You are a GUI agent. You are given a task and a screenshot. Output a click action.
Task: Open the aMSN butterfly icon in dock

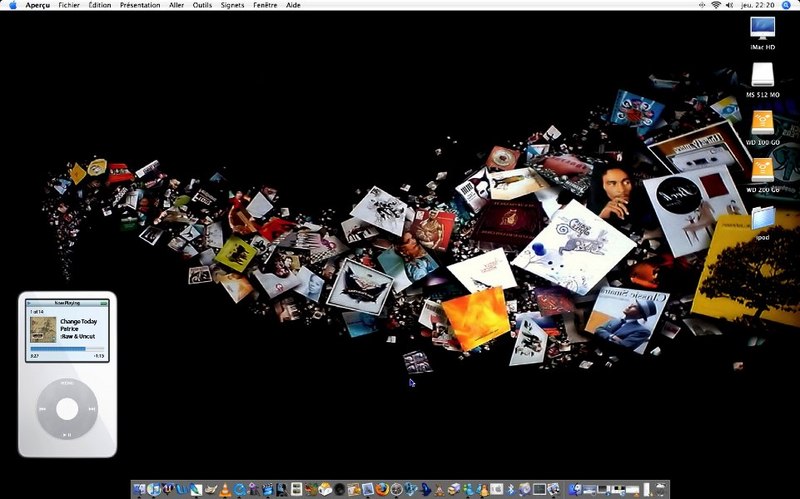pos(410,489)
